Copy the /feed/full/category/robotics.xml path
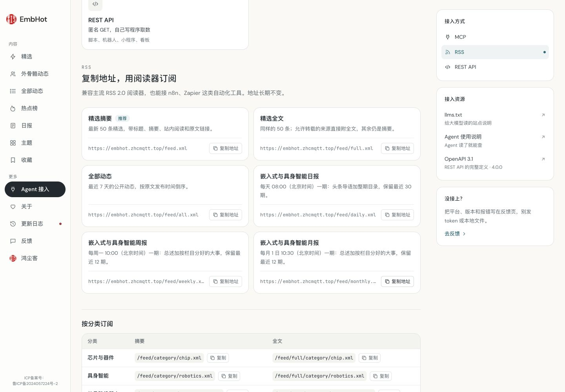This screenshot has height=392, width=565. point(381,376)
